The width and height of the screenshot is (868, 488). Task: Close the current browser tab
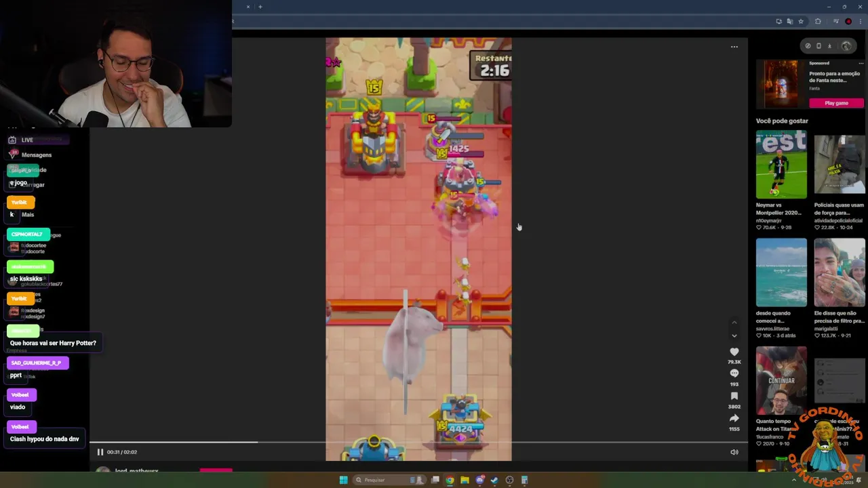coord(248,7)
